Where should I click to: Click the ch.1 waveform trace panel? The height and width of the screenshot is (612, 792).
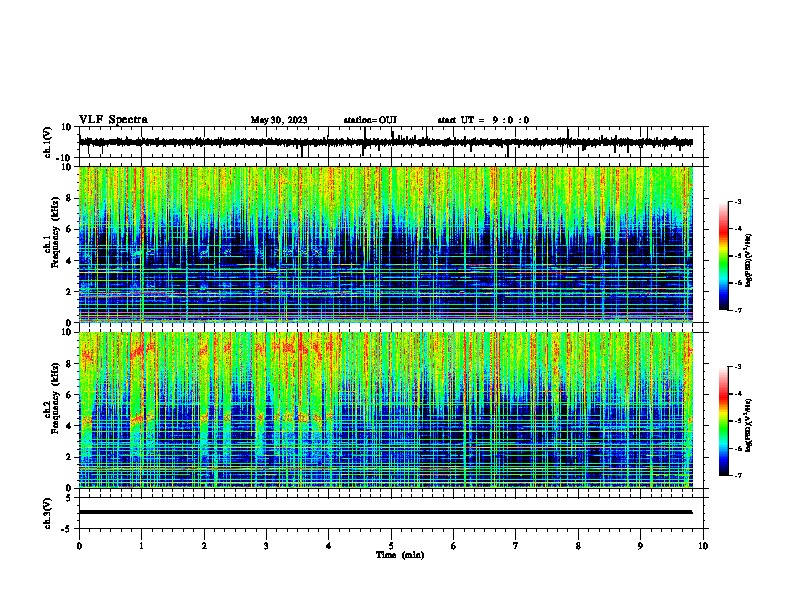click(391, 142)
